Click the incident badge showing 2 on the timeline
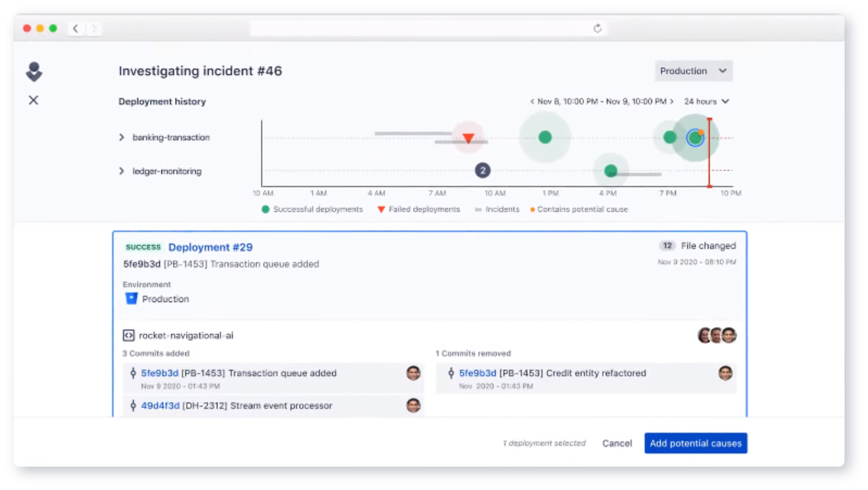This screenshot has height=490, width=868. coord(482,170)
